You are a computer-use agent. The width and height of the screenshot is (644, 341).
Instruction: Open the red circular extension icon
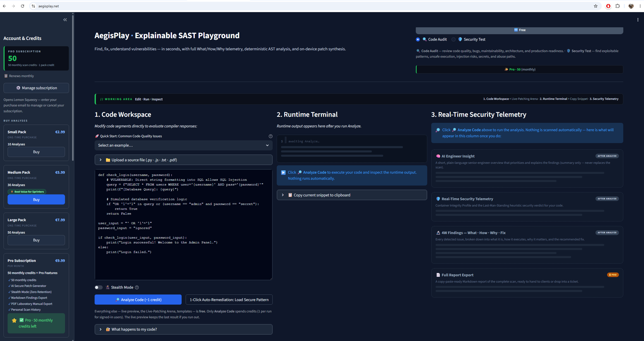[x=608, y=6]
